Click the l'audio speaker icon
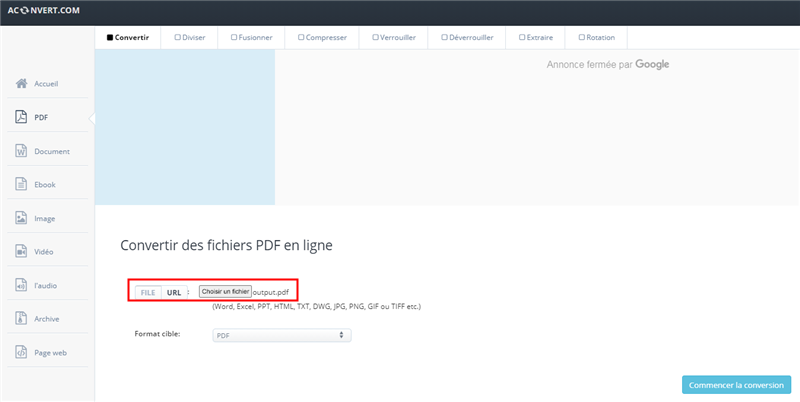Image resolution: width=800 pixels, height=402 pixels. coord(21,285)
